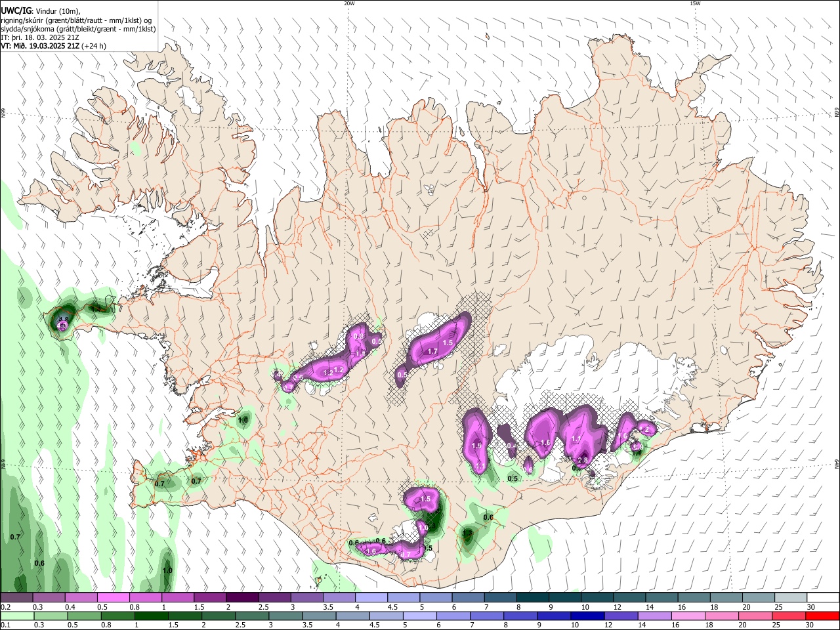840x630 pixels.
Task: Click the rain scale swatch starting at 25
Action: pos(788,616)
